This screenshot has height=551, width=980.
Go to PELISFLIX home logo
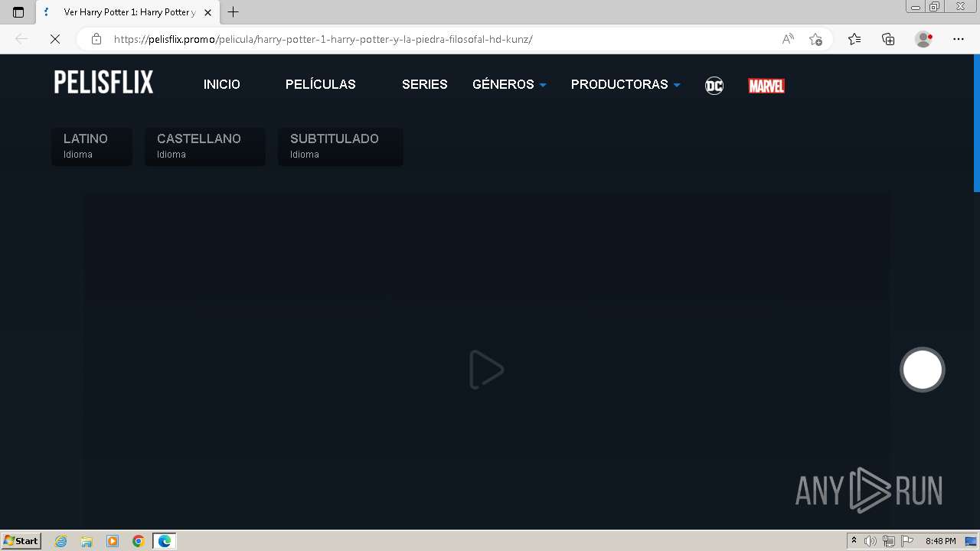pyautogui.click(x=103, y=83)
